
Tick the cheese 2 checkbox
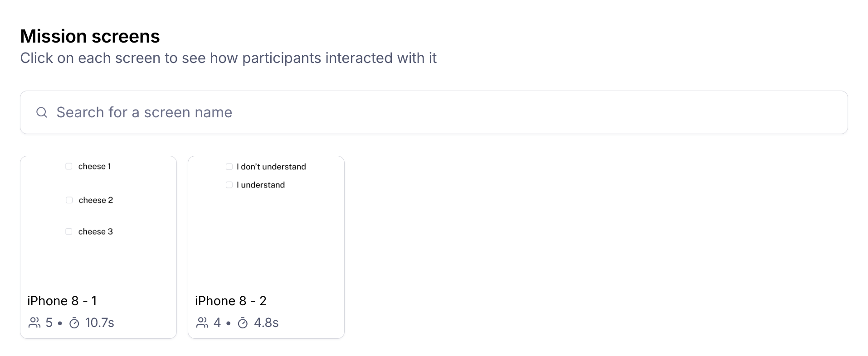[69, 200]
